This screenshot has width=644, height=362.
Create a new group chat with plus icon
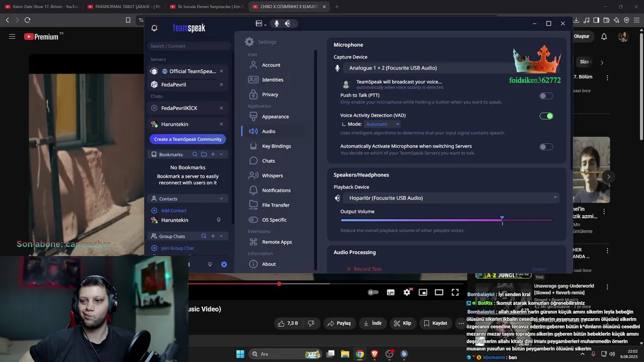(x=213, y=236)
